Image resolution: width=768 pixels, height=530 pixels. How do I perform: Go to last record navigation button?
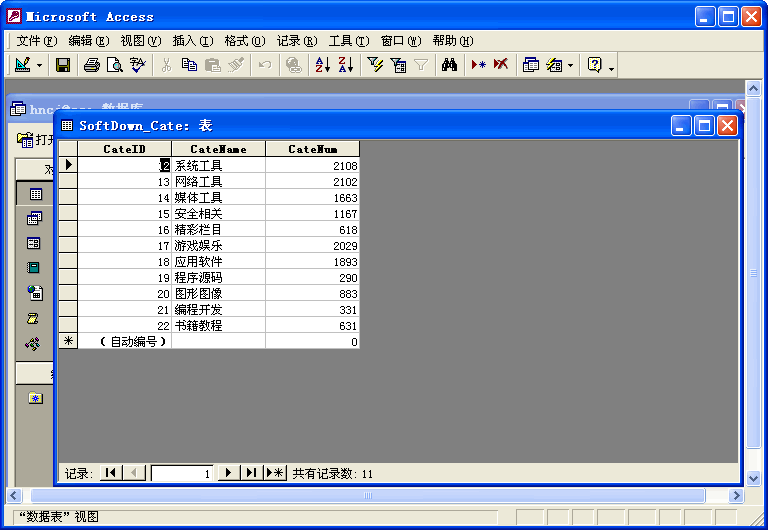click(251, 473)
